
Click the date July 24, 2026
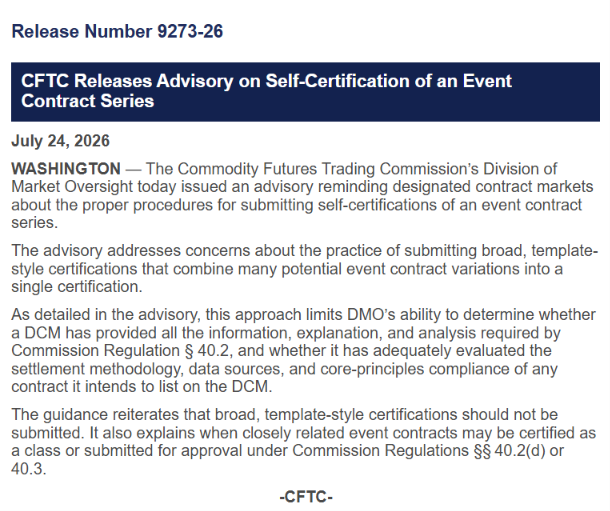[60, 141]
